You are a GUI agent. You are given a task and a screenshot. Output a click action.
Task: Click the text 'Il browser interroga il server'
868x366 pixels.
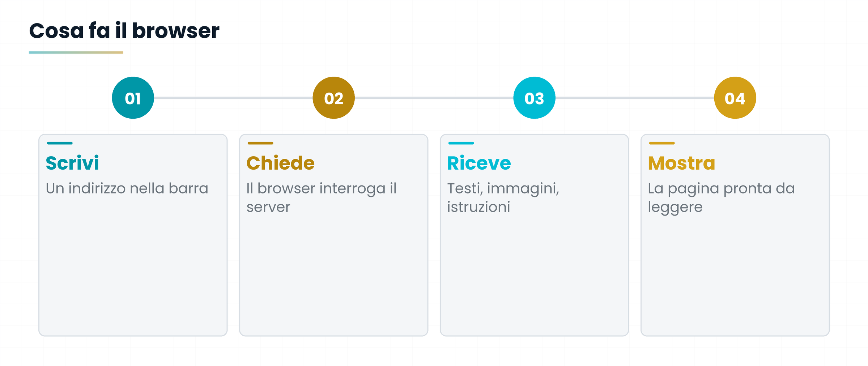322,198
